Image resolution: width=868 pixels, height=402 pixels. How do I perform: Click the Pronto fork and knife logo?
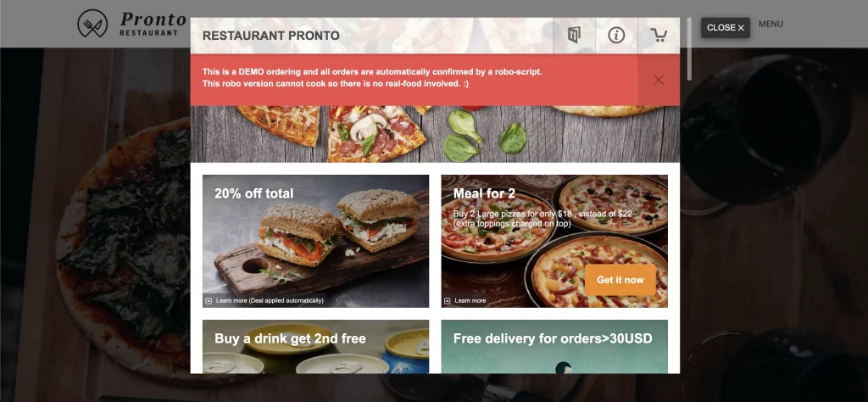92,24
